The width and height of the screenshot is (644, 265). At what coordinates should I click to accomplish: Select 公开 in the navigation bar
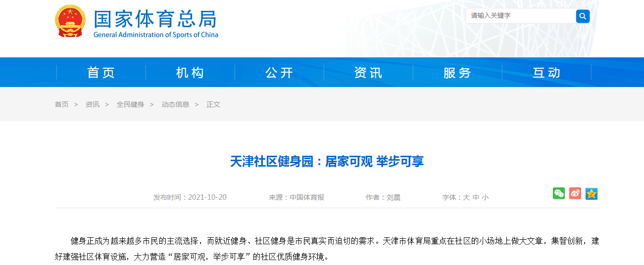coord(279,73)
